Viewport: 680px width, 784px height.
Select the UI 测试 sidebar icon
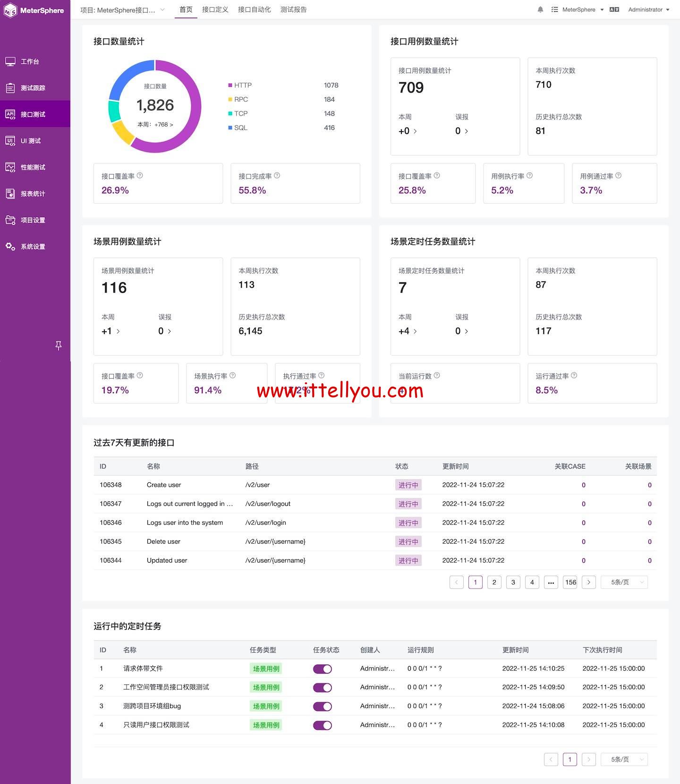[10, 141]
